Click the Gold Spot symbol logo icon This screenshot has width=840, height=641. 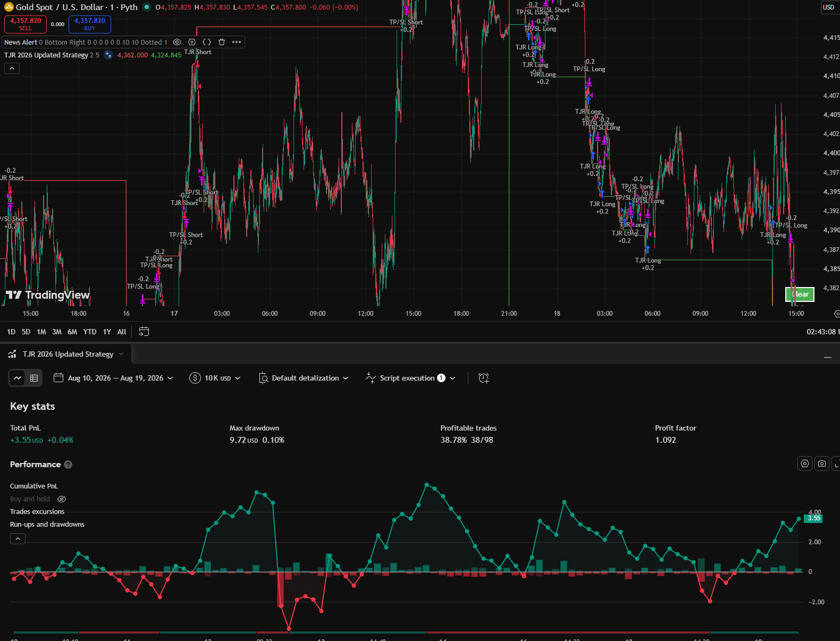tap(9, 7)
